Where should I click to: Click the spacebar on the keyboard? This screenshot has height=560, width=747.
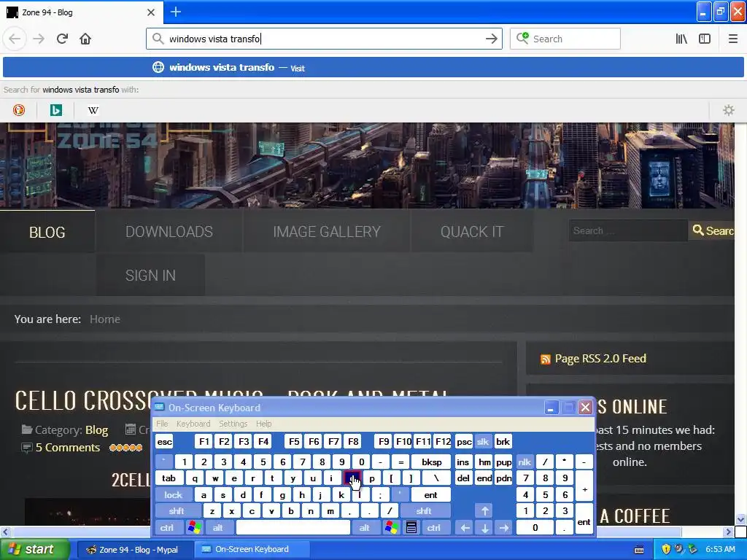click(x=293, y=528)
